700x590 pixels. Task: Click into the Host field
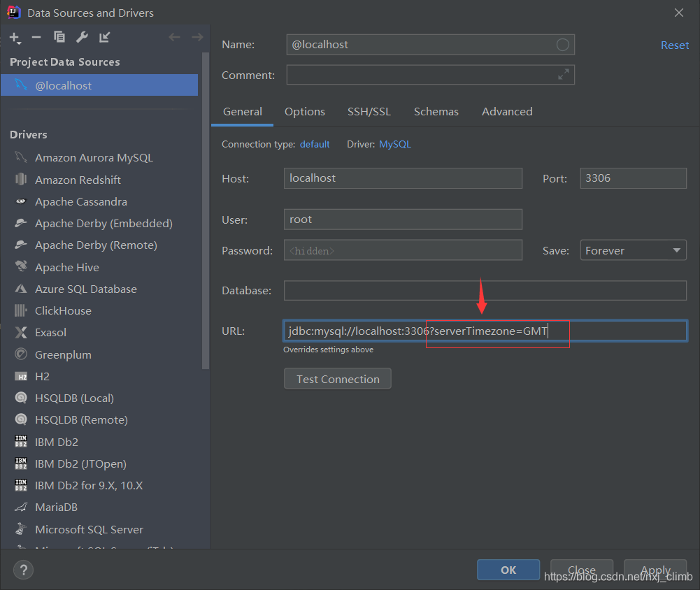(403, 178)
